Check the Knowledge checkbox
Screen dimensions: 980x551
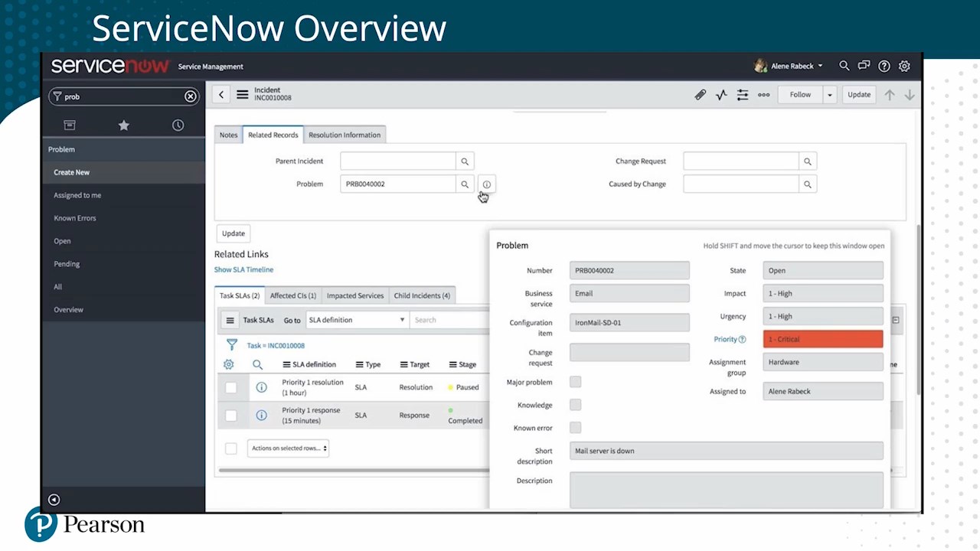tap(575, 405)
